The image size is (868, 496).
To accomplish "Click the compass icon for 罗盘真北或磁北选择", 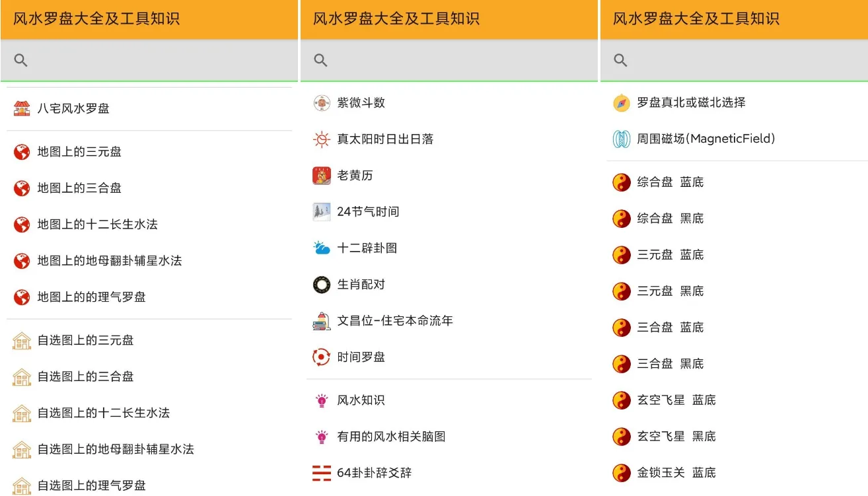I will point(622,103).
